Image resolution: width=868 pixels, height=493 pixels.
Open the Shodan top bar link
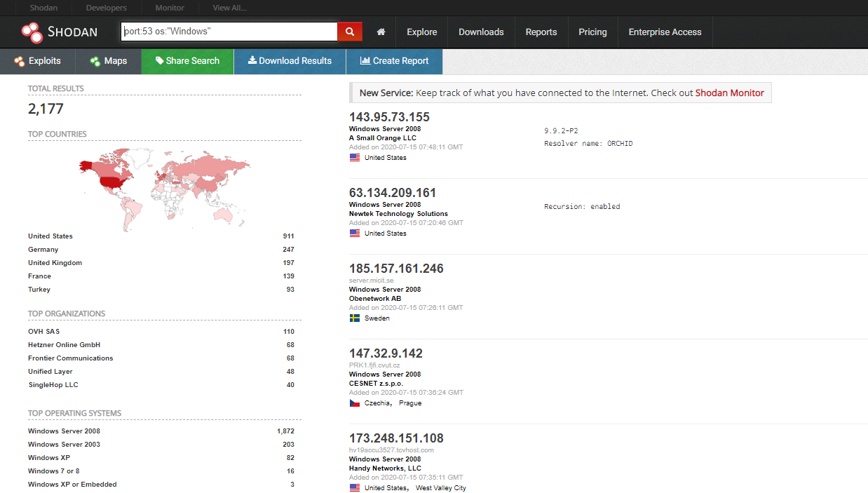pyautogui.click(x=44, y=8)
